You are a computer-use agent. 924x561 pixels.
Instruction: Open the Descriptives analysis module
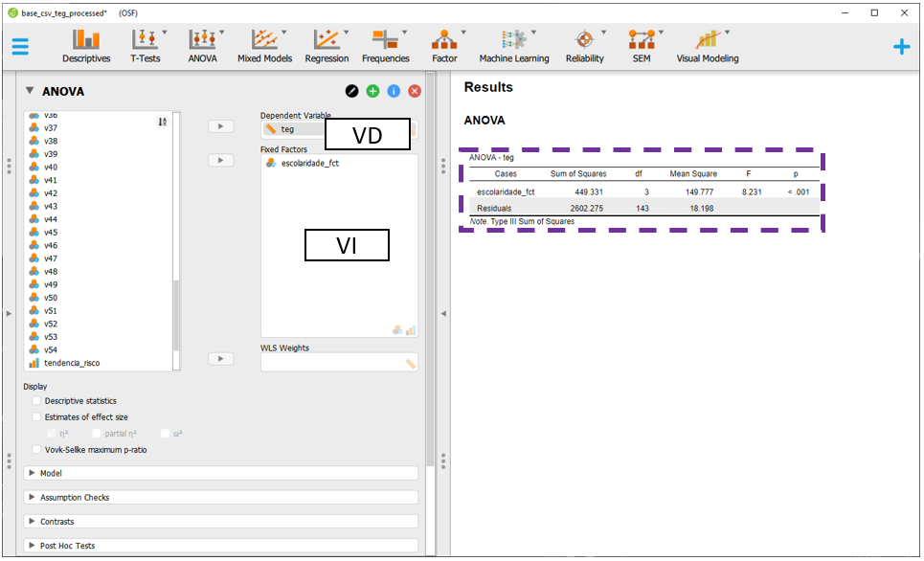pyautogui.click(x=86, y=45)
